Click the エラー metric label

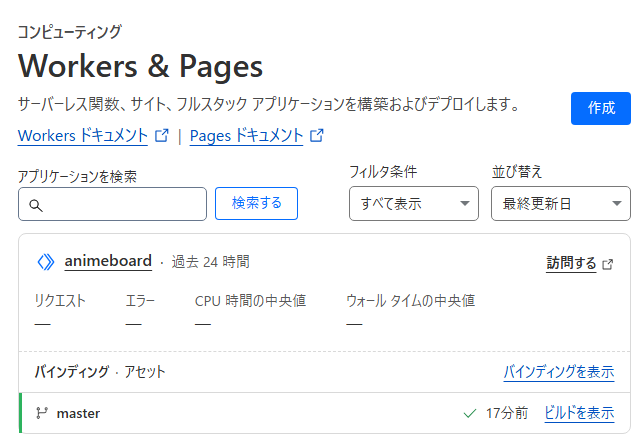pyautogui.click(x=140, y=301)
